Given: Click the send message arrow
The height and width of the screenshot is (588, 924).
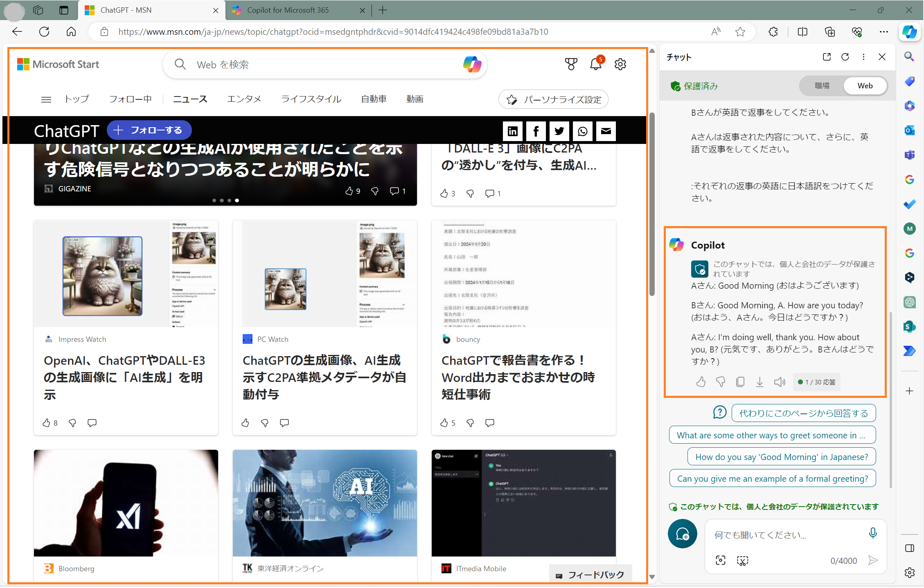Looking at the screenshot, I should (x=873, y=561).
